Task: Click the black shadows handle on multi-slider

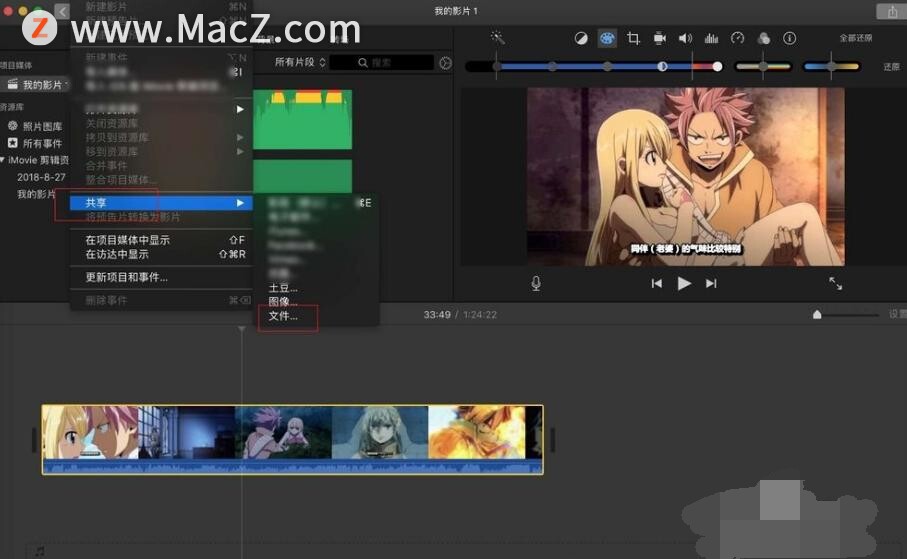Action: point(497,67)
